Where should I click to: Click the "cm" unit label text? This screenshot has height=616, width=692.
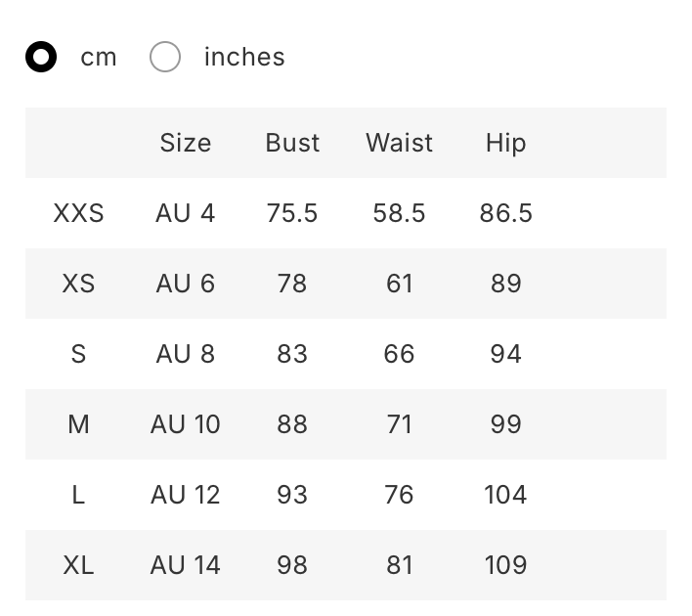(x=99, y=58)
